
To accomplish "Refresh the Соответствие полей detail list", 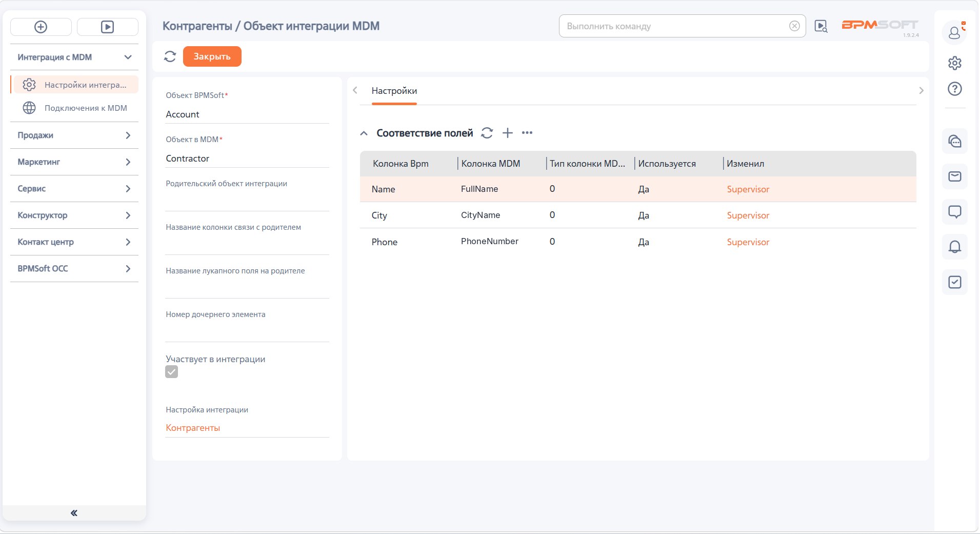I will click(487, 133).
